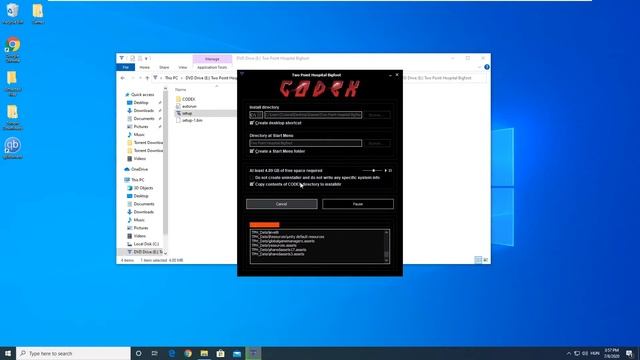Open Music under Quick access

[139, 134]
